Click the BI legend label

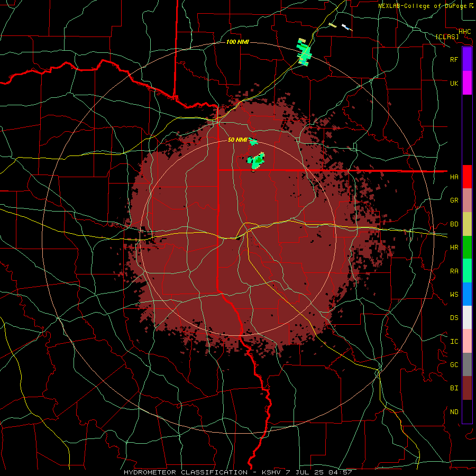[x=454, y=388]
